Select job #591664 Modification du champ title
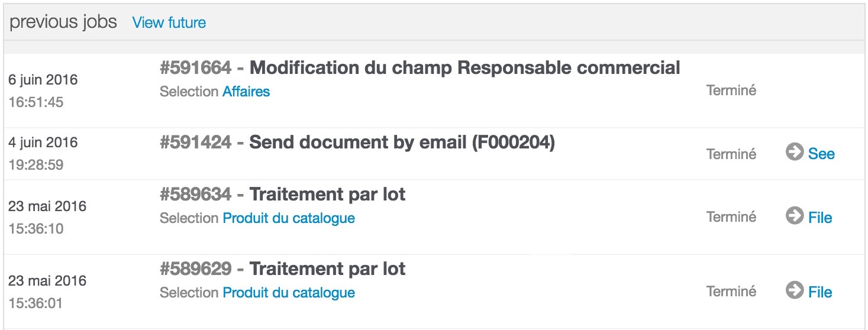 [x=420, y=68]
